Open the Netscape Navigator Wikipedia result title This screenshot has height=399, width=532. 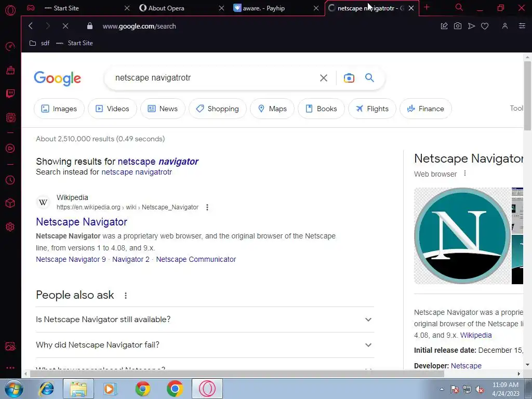point(82,222)
